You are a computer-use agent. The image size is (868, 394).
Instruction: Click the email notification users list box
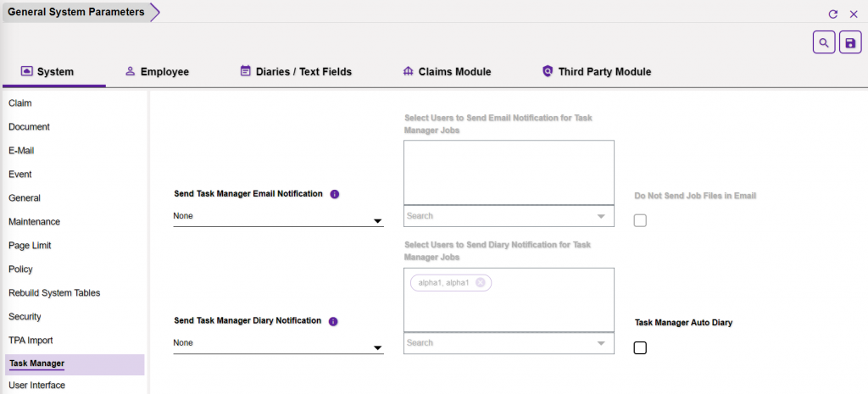509,172
